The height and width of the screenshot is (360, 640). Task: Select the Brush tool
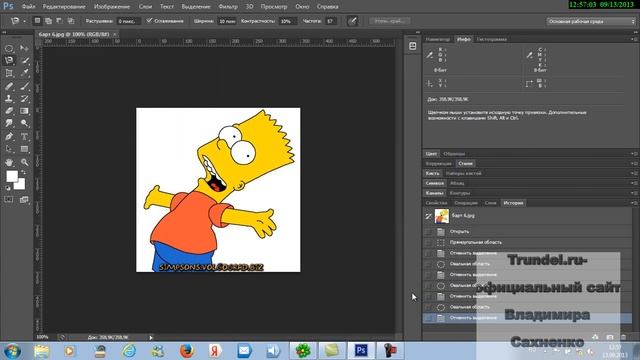pos(24,86)
